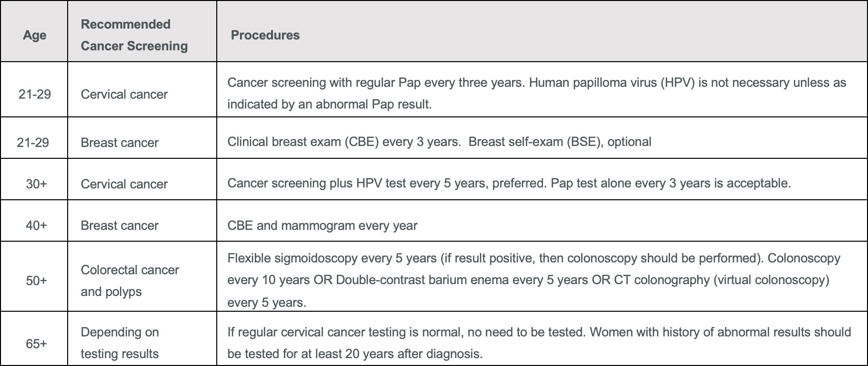Click the 40+ age cell
The width and height of the screenshot is (868, 366).
[x=36, y=225]
